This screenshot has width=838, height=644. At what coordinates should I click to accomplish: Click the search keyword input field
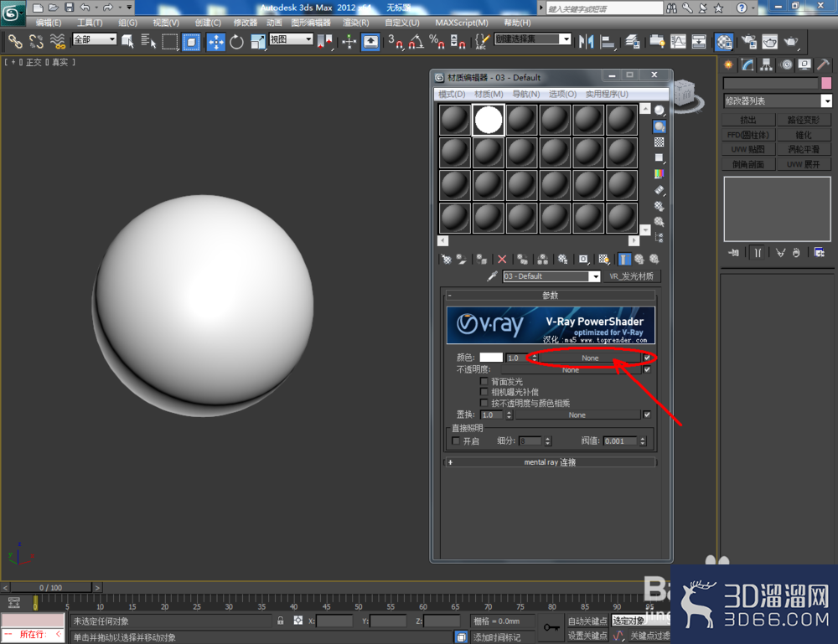pyautogui.click(x=604, y=8)
